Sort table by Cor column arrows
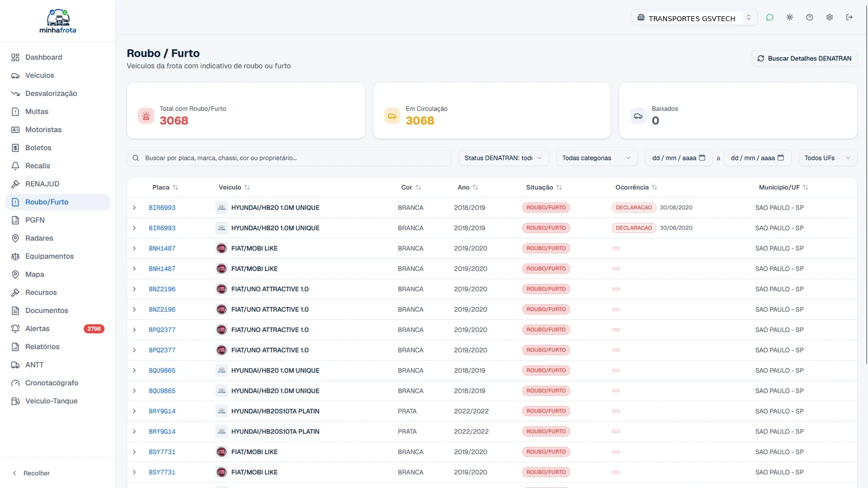868x488 pixels. point(418,188)
